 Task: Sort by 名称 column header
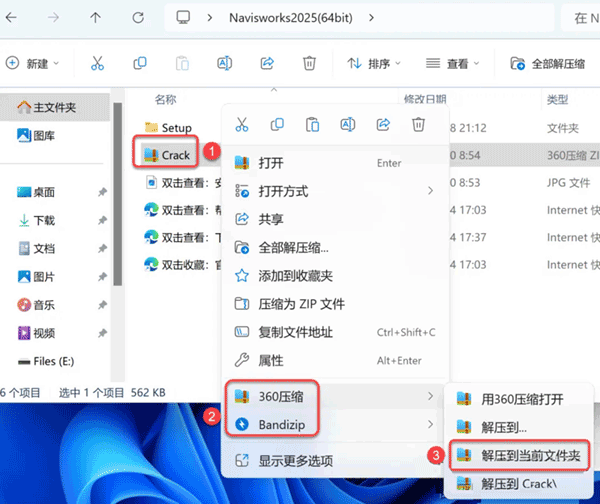[165, 99]
